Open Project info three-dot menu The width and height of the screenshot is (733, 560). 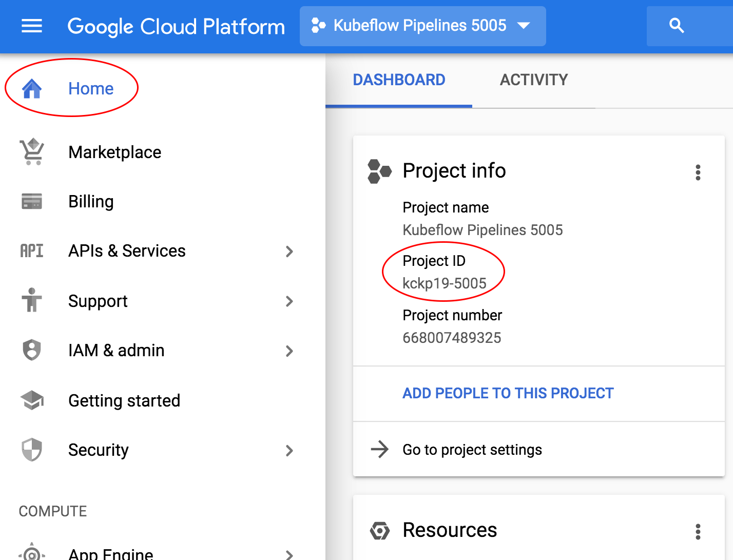click(698, 172)
